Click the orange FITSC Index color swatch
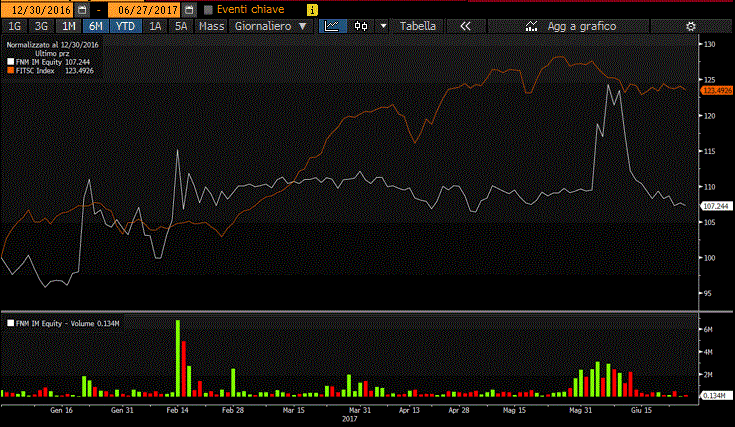735x427 pixels. (x=10, y=71)
